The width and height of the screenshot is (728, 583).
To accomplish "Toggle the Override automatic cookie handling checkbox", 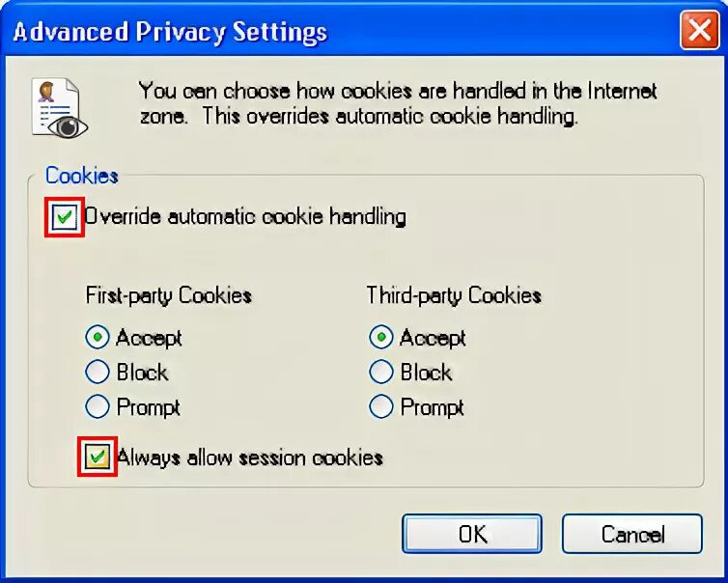I will 64,217.
